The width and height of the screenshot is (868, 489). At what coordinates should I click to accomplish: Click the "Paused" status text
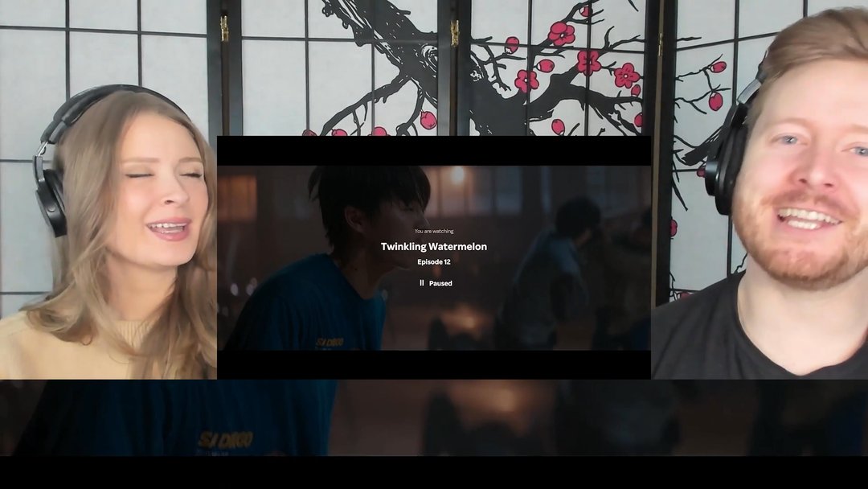[440, 283]
